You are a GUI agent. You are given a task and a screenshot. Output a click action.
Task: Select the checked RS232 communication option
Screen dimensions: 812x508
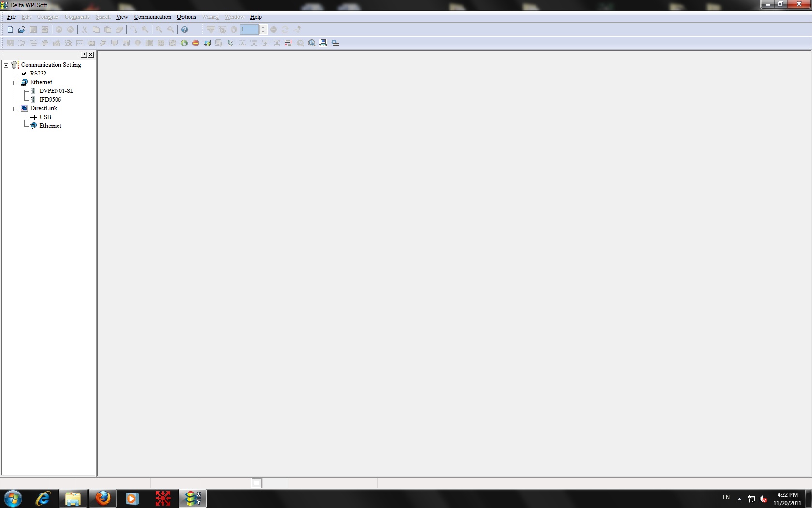38,74
